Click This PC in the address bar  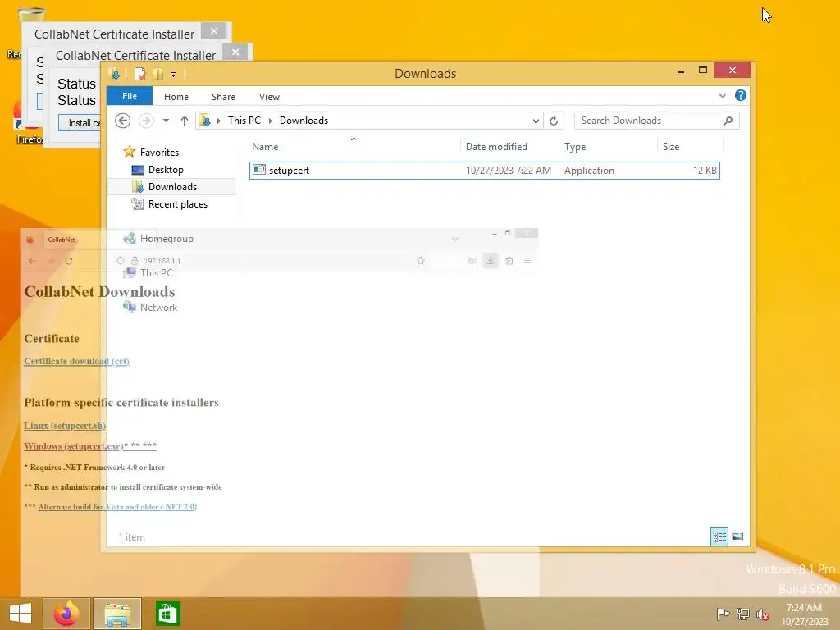[244, 121]
